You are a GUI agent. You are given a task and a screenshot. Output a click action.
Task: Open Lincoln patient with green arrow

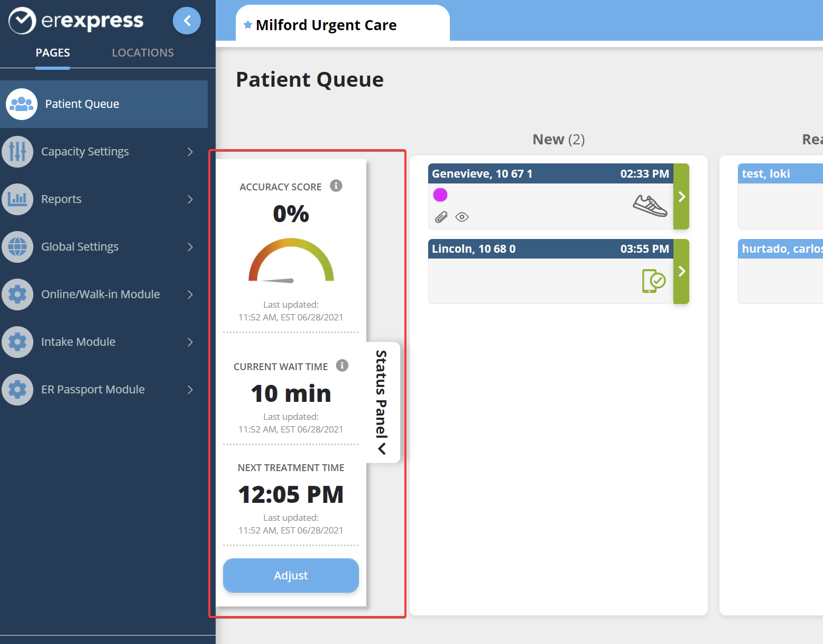(x=681, y=271)
